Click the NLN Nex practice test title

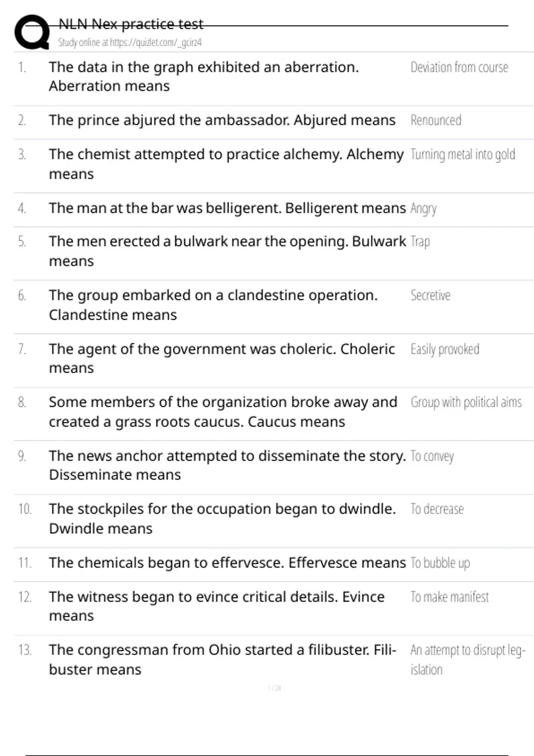coord(131,24)
